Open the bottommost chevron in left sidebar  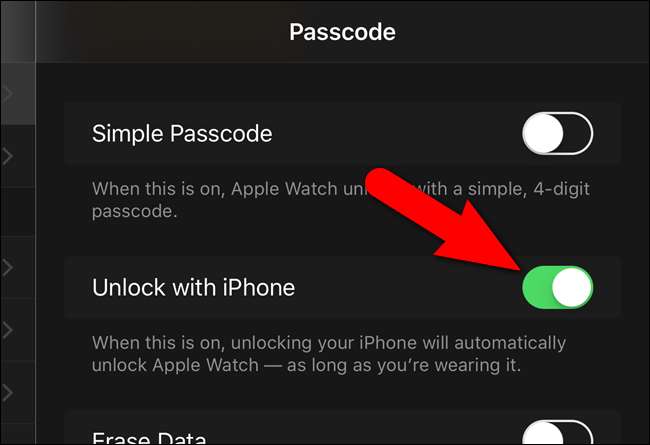point(7,393)
